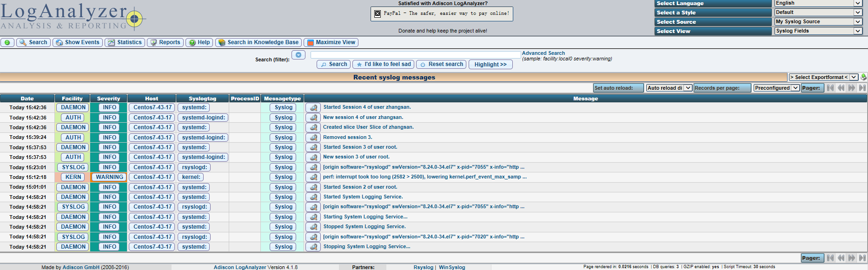Image resolution: width=868 pixels, height=270 pixels.
Task: Open the Select Language dropdown
Action: (x=818, y=3)
